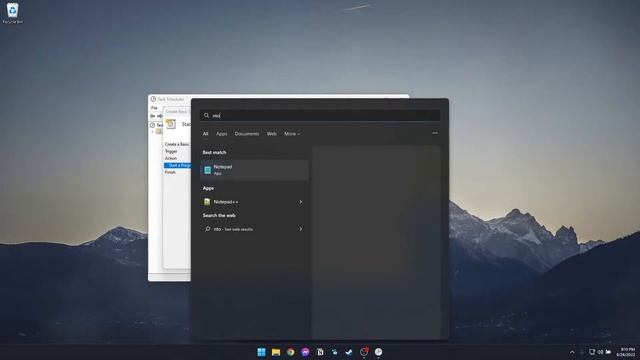Click the magnifier icon in the search box
The height and width of the screenshot is (360, 640).
[207, 116]
